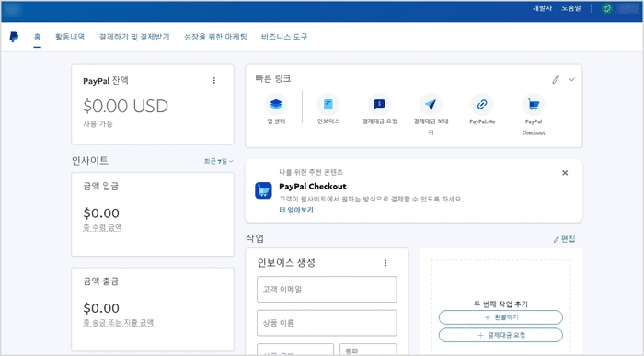Click the green profile icon in the top bar

607,8
